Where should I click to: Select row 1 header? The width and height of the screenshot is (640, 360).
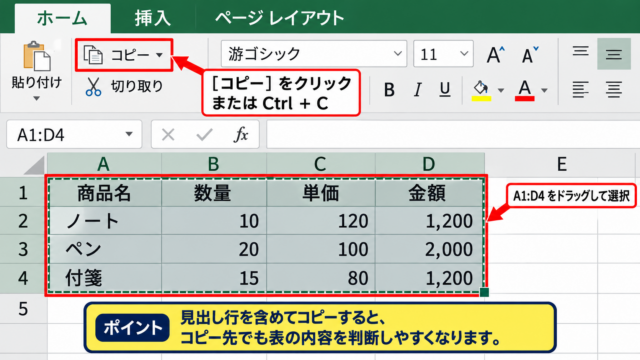23,192
